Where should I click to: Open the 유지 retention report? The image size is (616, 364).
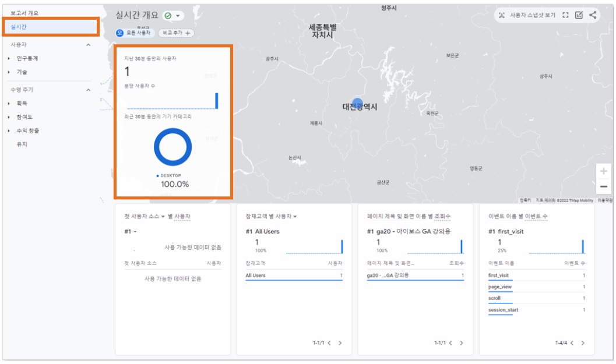22,144
